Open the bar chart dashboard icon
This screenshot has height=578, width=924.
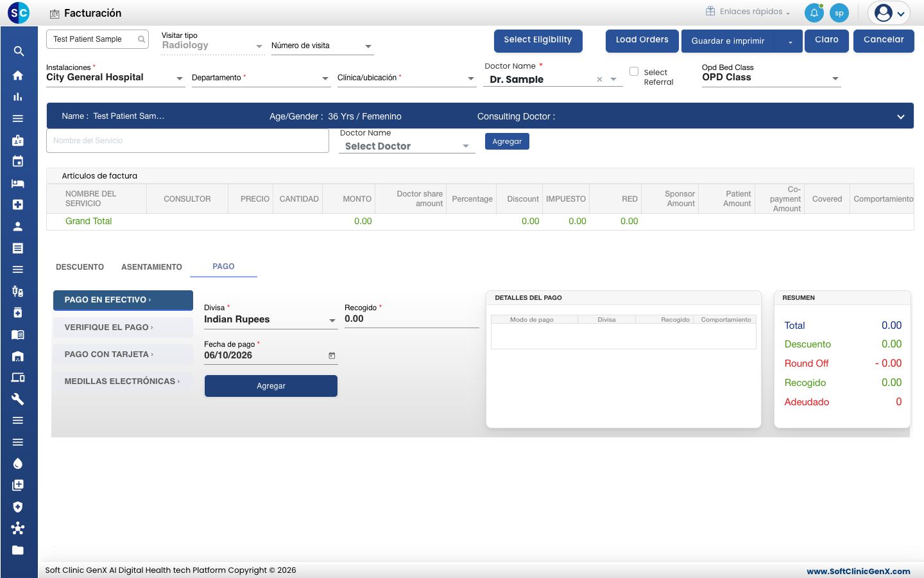[18, 97]
